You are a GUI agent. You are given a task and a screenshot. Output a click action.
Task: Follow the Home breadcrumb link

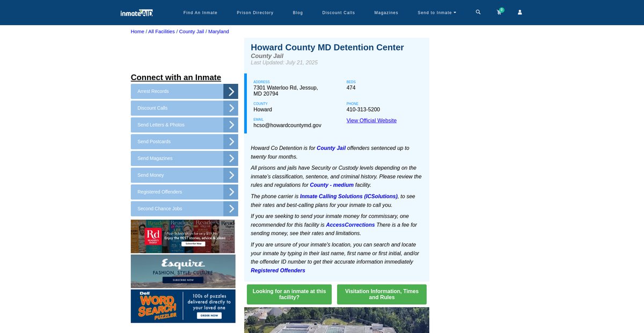[137, 32]
